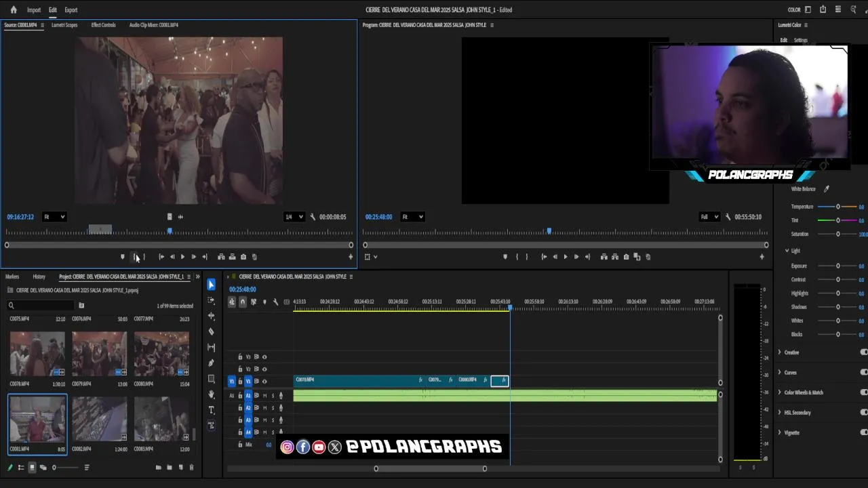The width and height of the screenshot is (868, 488).
Task: Select the Razor tool
Action: click(x=211, y=331)
